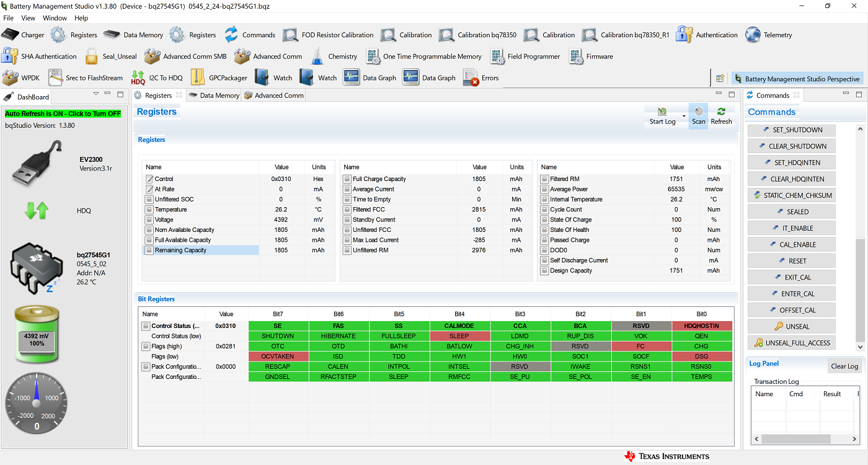
Task: Open the View menu
Action: [x=29, y=18]
